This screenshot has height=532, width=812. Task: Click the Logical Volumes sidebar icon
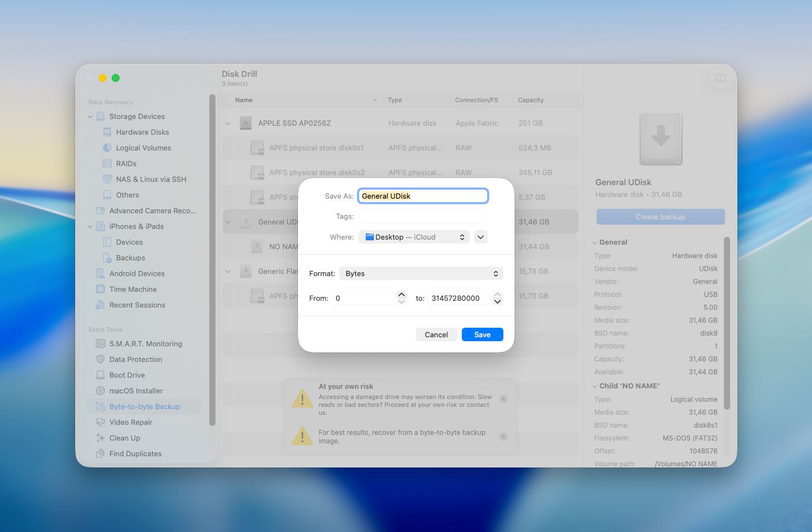click(x=107, y=148)
